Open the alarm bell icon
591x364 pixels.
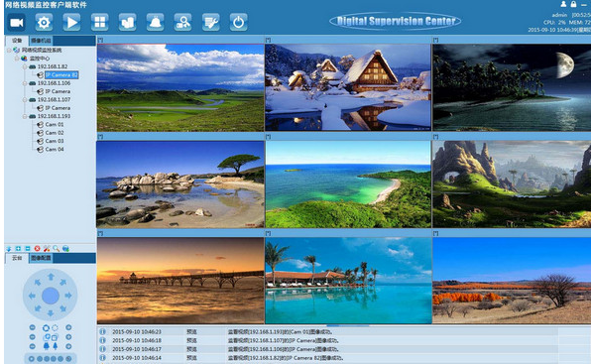point(156,23)
